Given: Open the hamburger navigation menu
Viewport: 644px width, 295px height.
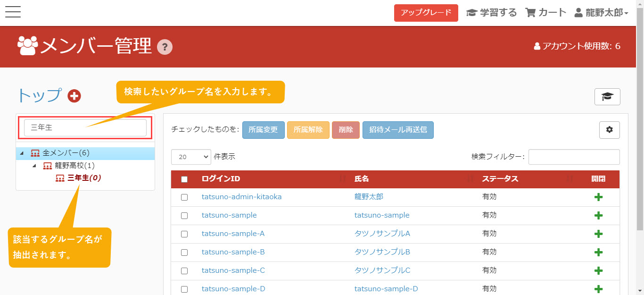Looking at the screenshot, I should [13, 12].
